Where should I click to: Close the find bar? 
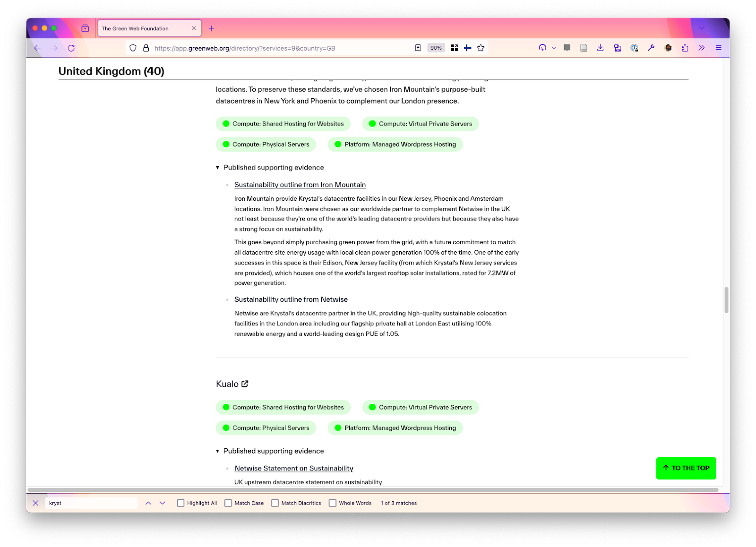tap(35, 503)
